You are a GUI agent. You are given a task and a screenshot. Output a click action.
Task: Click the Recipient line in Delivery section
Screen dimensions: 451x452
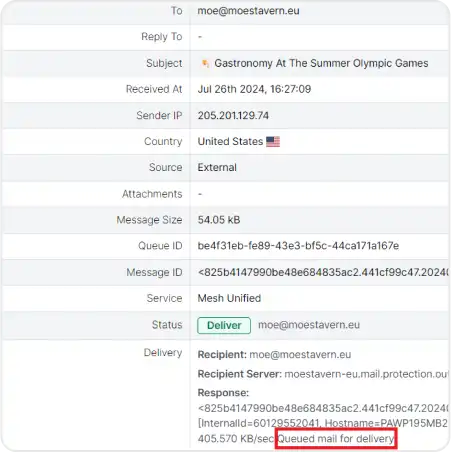274,354
